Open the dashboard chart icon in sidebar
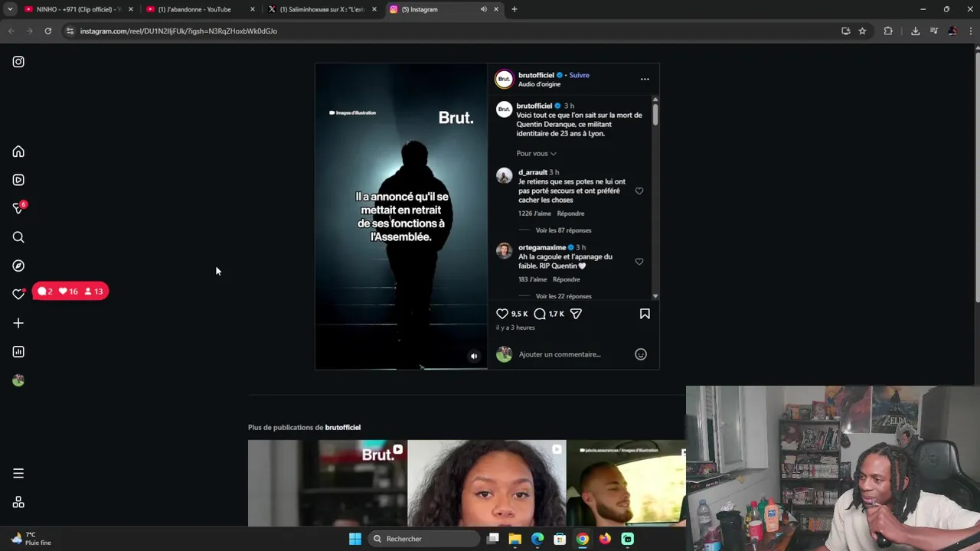This screenshot has width=980, height=551. tap(18, 352)
